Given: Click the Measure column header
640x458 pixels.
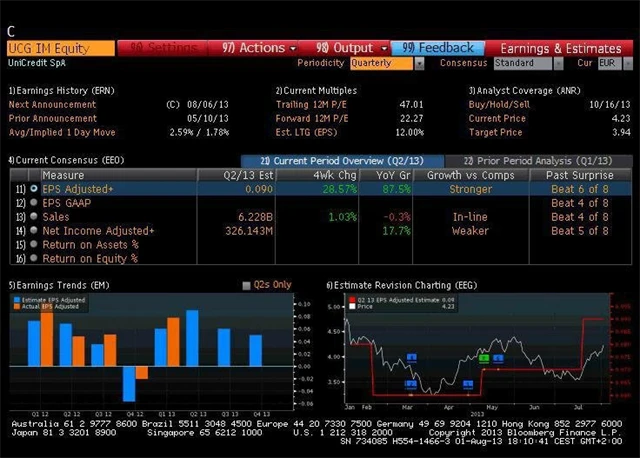Looking at the screenshot, I should tap(118, 175).
